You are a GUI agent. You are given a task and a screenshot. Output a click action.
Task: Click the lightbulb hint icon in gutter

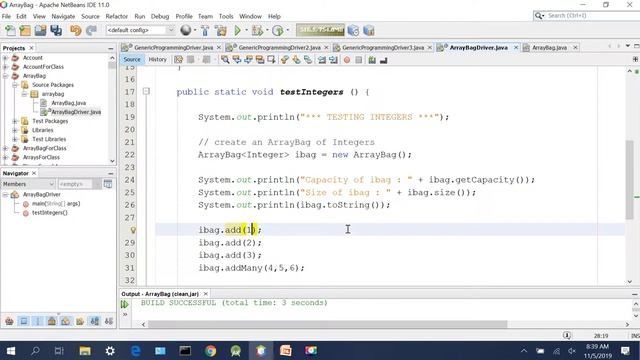(133, 230)
